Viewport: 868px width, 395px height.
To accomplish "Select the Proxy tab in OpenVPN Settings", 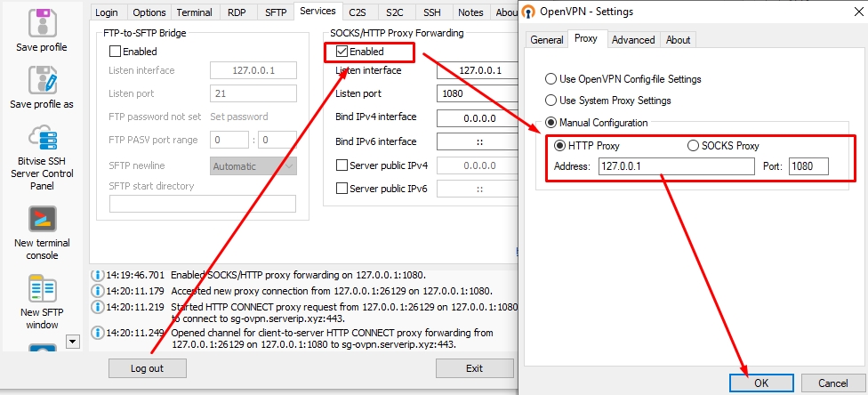I will [586, 39].
